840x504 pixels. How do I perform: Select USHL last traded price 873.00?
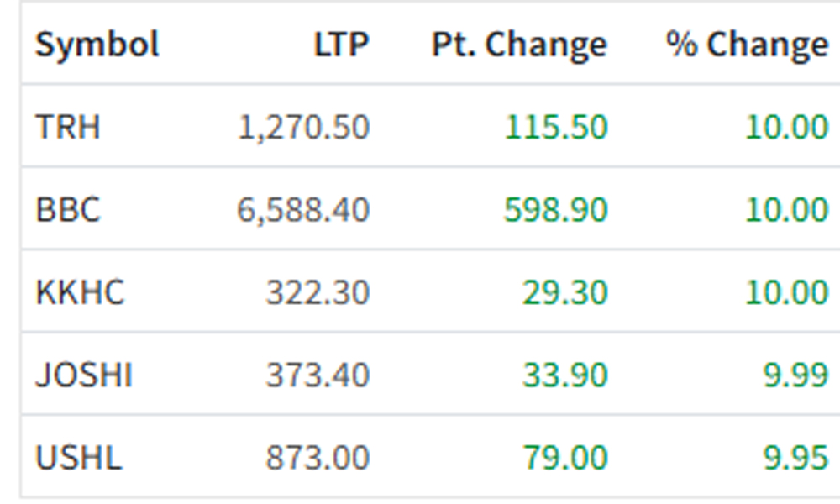pos(318,458)
